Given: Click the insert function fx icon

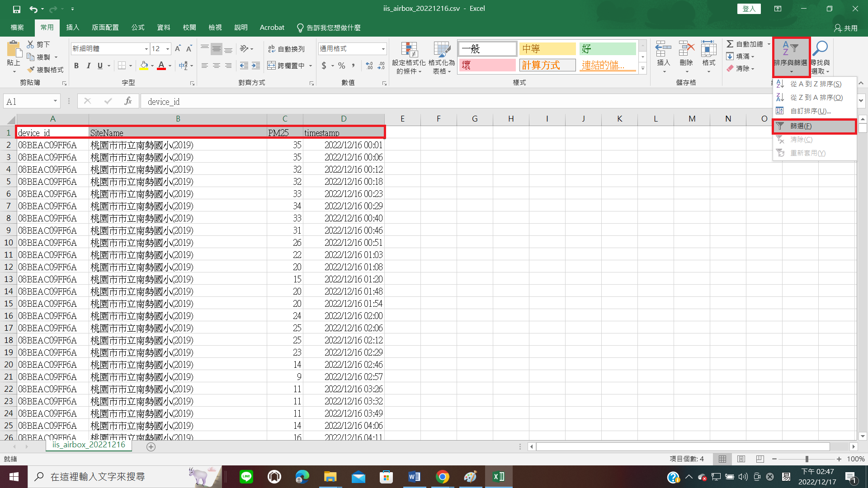Looking at the screenshot, I should click(x=128, y=101).
